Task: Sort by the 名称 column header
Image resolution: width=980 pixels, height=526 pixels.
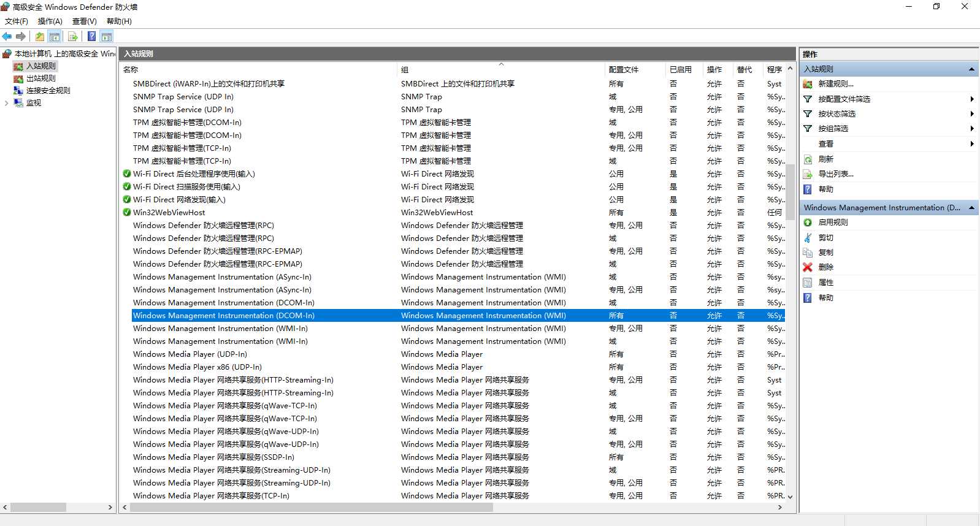Action: pos(258,70)
